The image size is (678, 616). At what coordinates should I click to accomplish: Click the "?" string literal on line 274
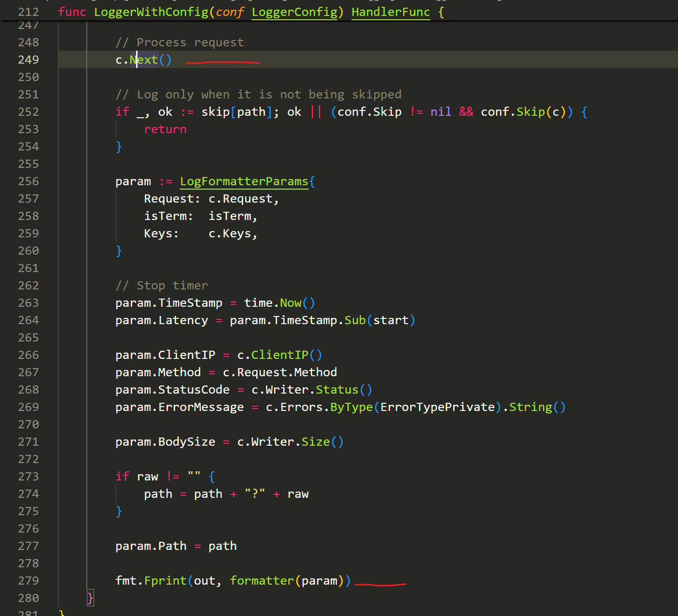tap(255, 494)
